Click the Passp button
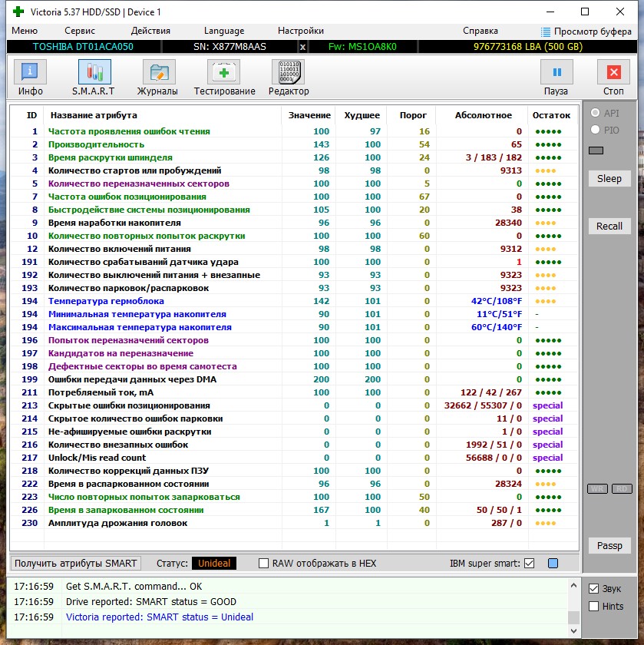Screen dimensions: 644x645 (x=609, y=546)
